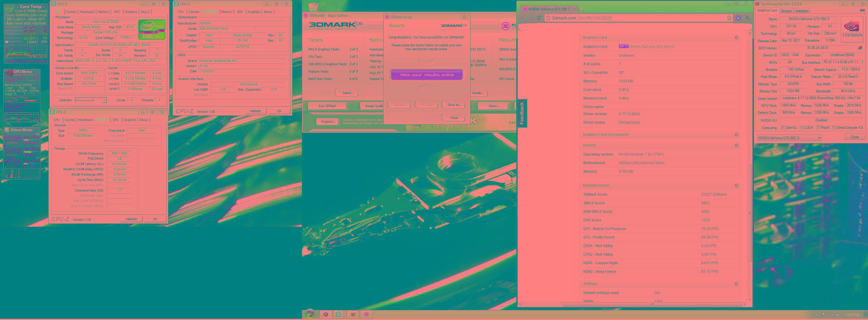Click the globe site info icon
The image size is (868, 320).
pyautogui.click(x=548, y=18)
